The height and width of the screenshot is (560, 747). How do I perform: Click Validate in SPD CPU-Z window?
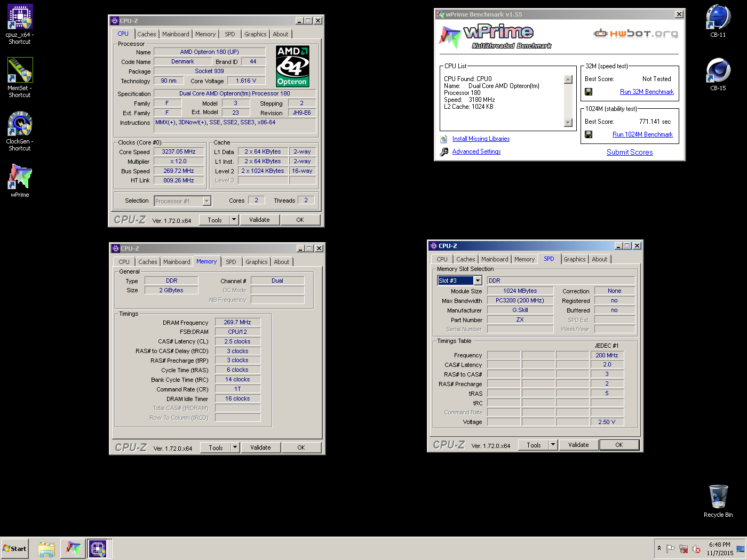coord(578,445)
